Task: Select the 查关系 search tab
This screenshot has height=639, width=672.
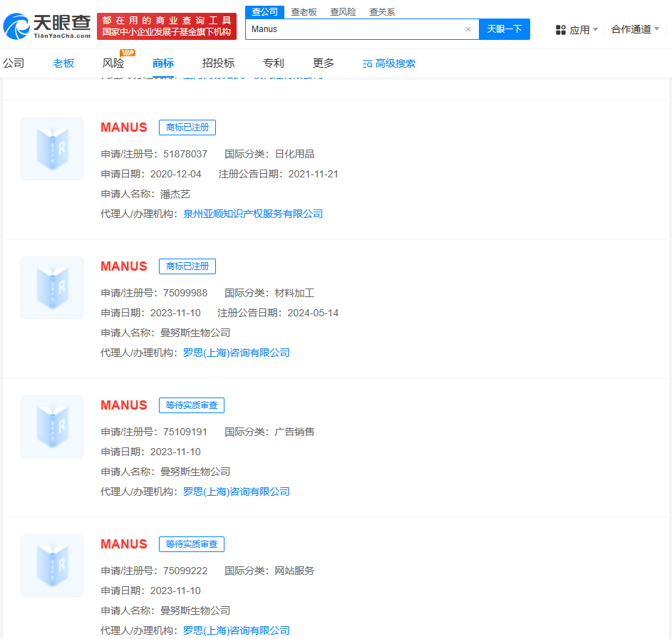Action: 382,12
